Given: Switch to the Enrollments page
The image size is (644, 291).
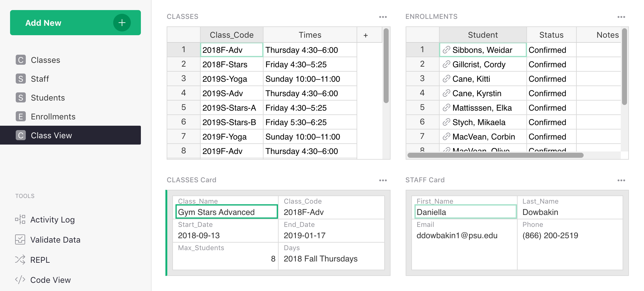Looking at the screenshot, I should tap(53, 117).
